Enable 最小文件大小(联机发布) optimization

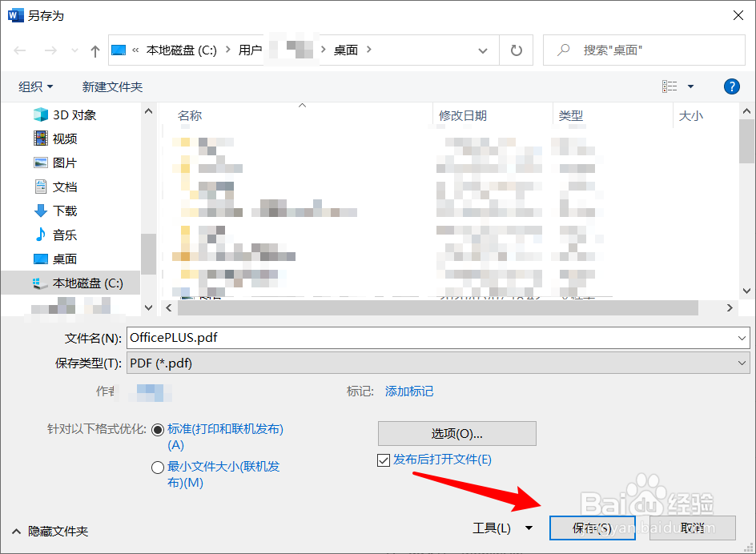point(158,466)
